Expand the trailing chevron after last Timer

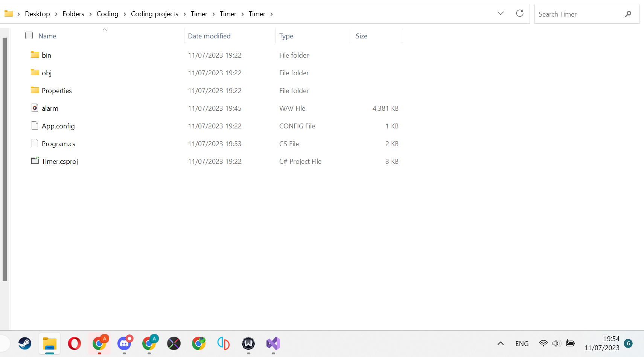[x=271, y=14]
